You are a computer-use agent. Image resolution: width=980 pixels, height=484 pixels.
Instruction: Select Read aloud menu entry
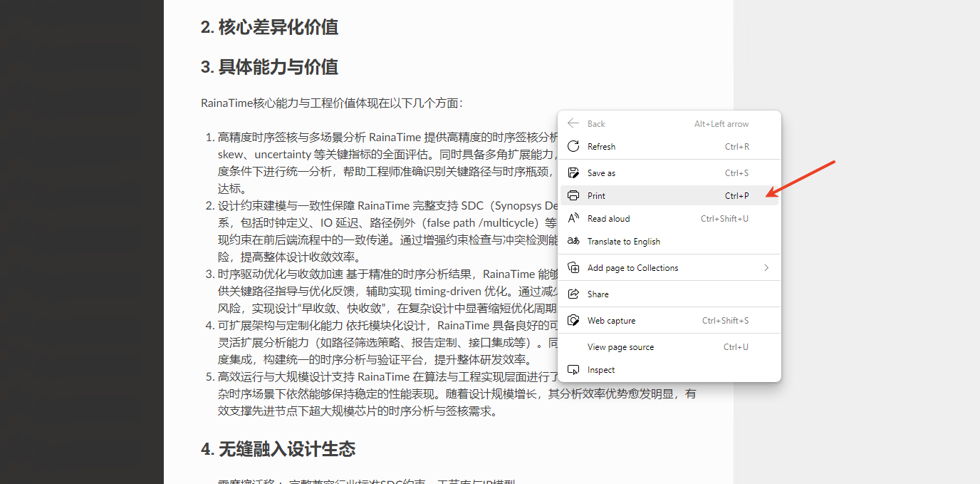(608, 219)
